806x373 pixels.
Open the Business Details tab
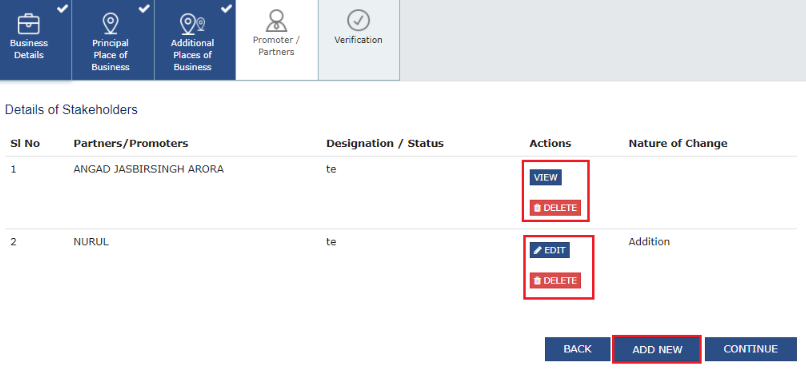pos(35,40)
